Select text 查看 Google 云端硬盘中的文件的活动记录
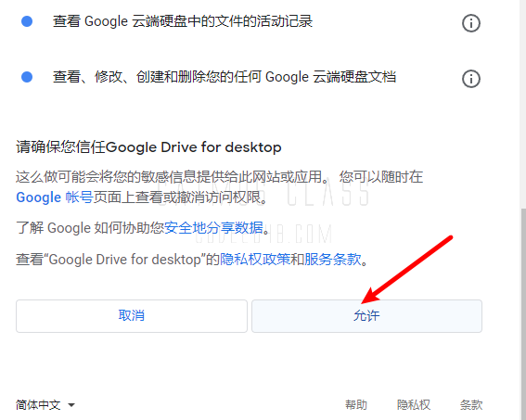The width and height of the screenshot is (526, 420). tap(183, 21)
